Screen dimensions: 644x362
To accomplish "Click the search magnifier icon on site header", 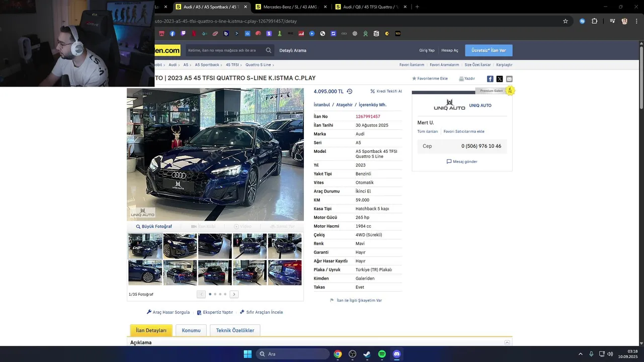I will pos(269,50).
